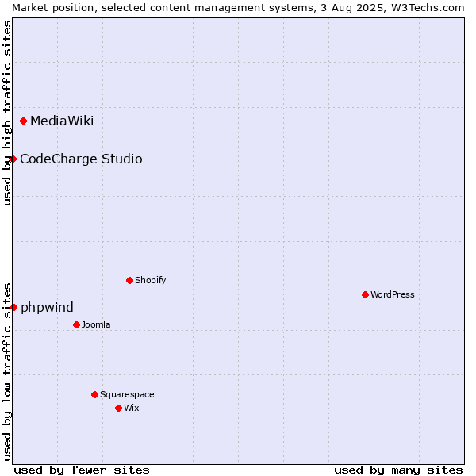Click the MediaWiki red data point
476x476 pixels.
coord(23,121)
